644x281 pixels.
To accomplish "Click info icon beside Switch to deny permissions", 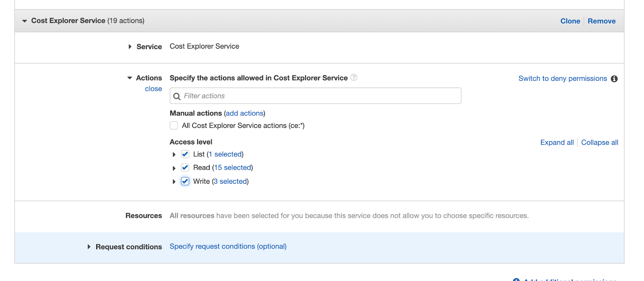I will (x=614, y=79).
